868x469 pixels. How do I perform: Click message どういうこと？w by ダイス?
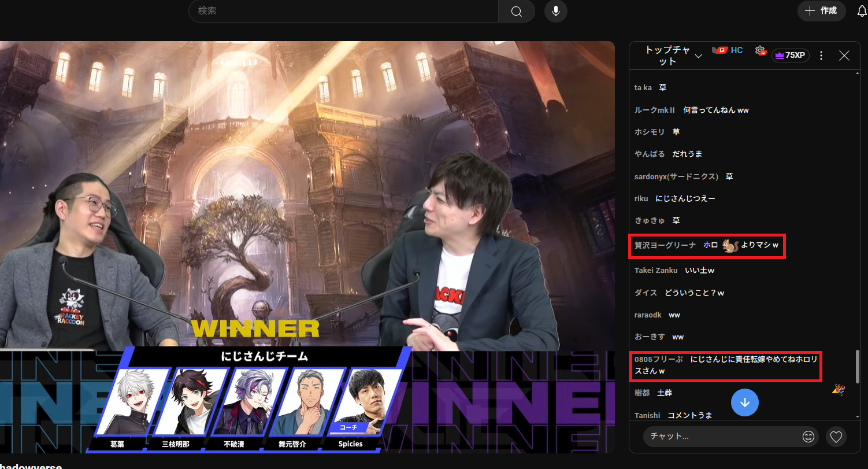694,293
